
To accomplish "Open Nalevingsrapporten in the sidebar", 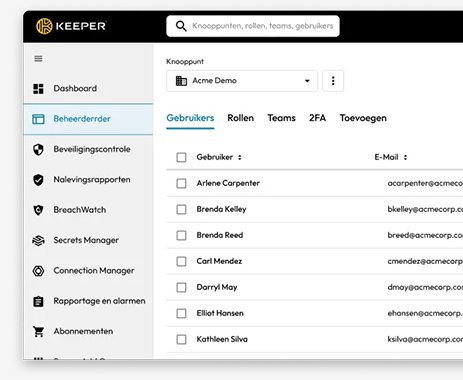I will click(x=88, y=180).
